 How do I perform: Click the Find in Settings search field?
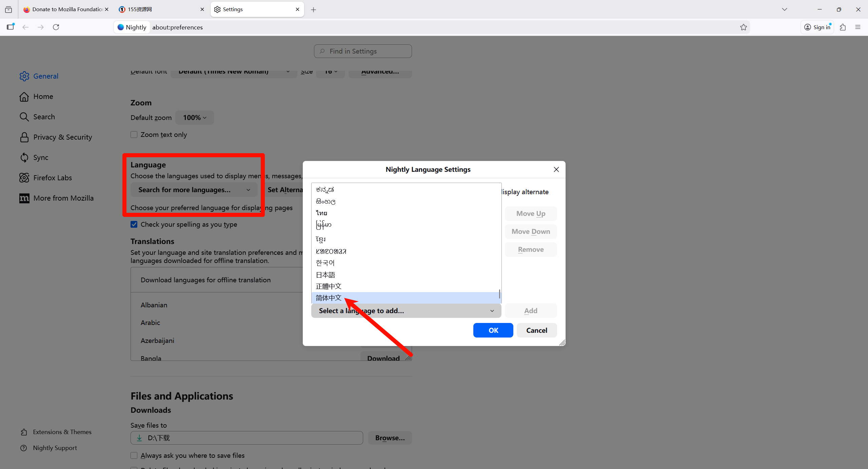point(363,51)
